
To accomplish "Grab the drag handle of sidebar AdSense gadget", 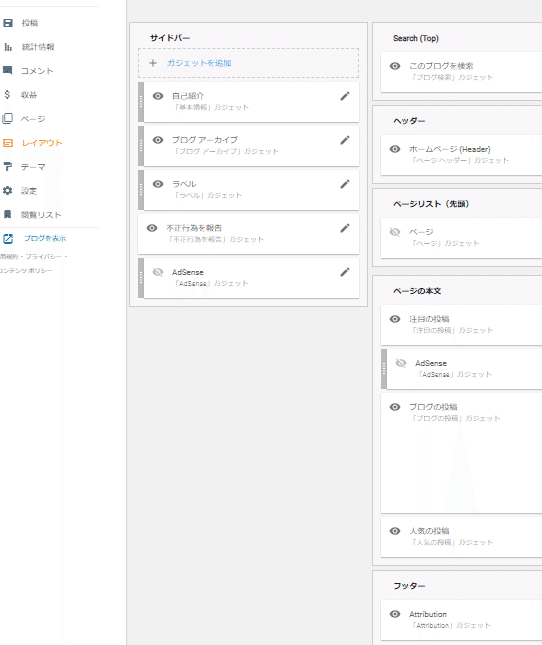I will pos(141,278).
